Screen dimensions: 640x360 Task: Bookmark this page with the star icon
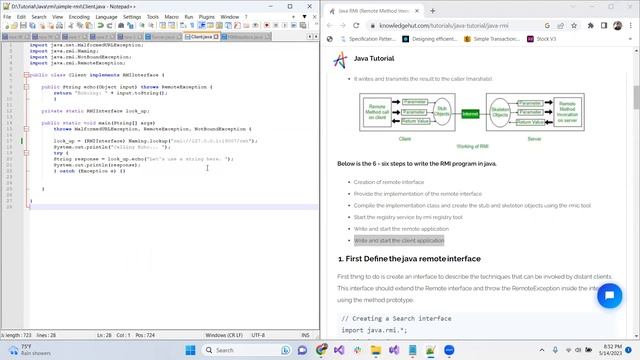[x=574, y=26]
